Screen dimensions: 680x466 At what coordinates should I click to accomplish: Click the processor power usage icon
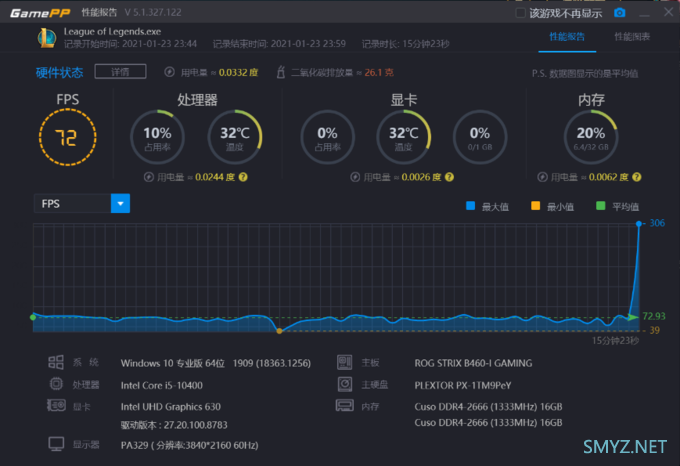[x=149, y=177]
